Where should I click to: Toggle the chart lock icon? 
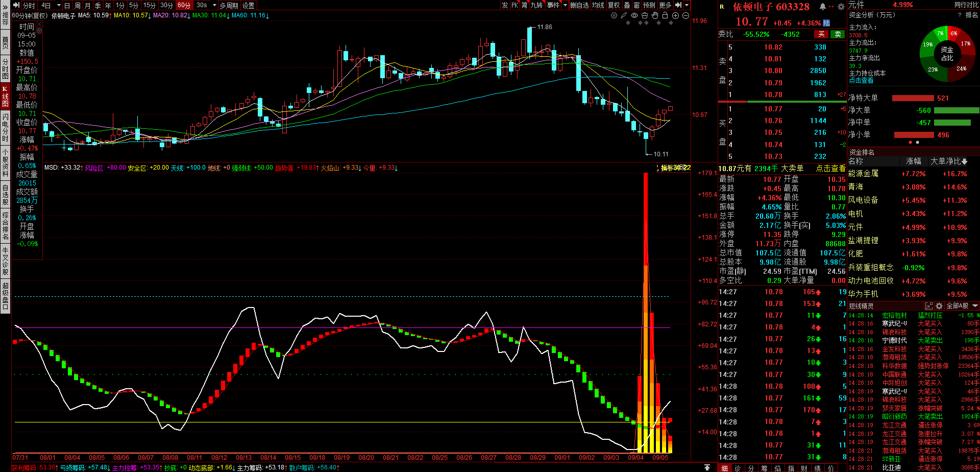pyautogui.click(x=665, y=15)
